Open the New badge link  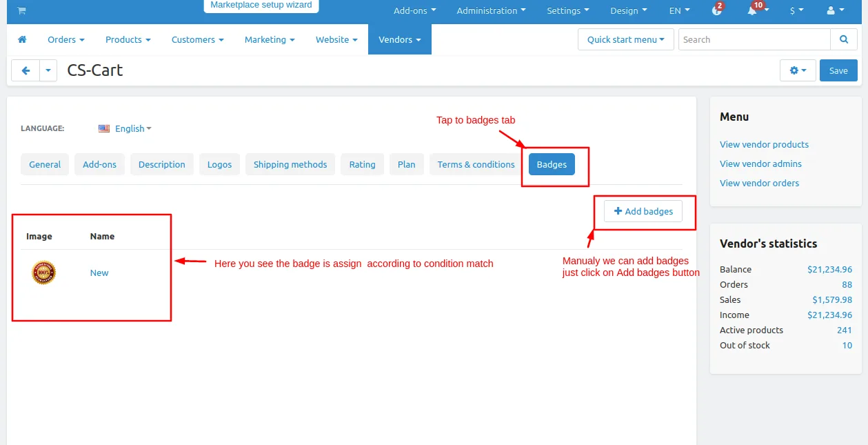(x=99, y=273)
